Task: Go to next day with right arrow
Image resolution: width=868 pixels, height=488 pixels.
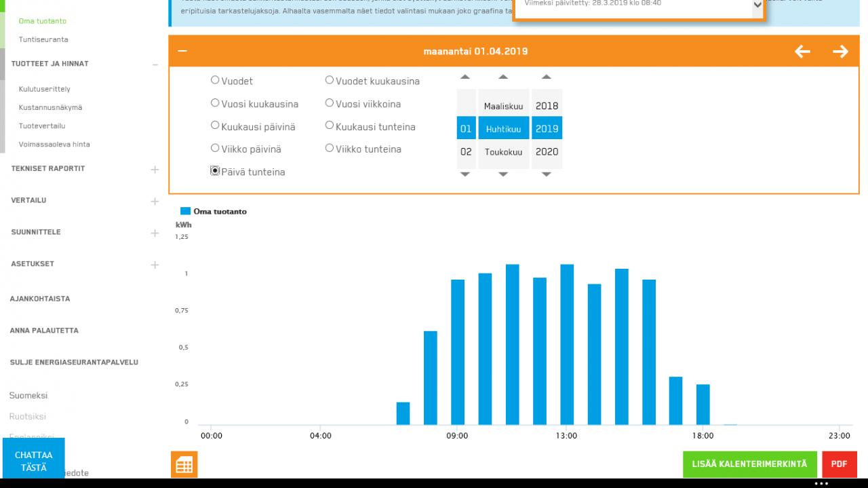Action: pos(840,52)
